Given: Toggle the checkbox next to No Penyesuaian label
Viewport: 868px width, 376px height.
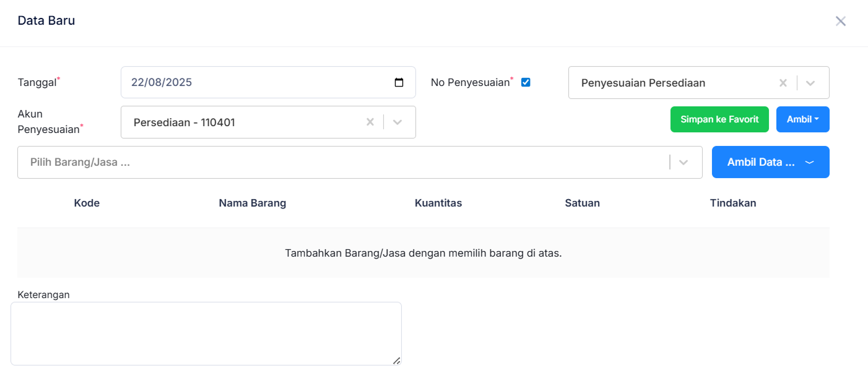Looking at the screenshot, I should [x=525, y=81].
